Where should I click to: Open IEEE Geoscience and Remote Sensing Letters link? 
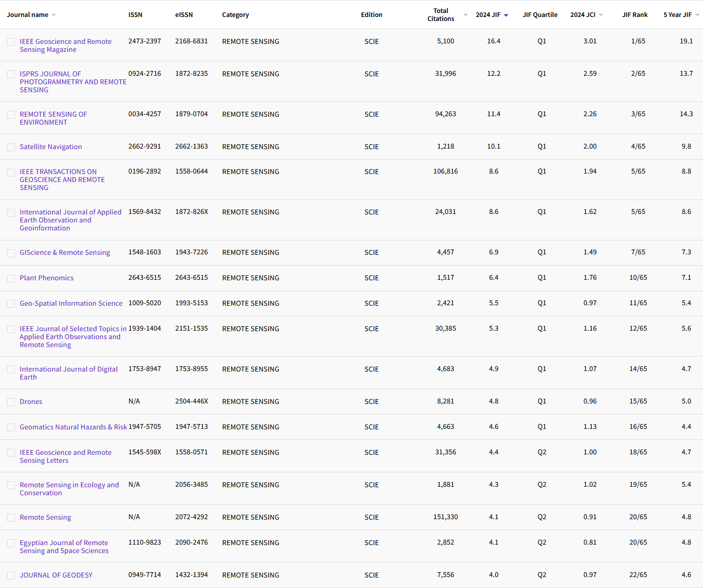[66, 456]
